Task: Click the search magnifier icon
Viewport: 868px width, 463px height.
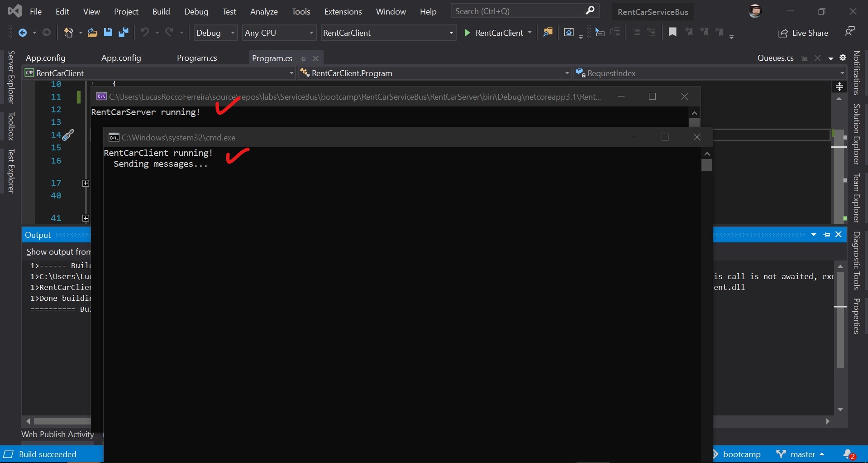Action: [590, 11]
